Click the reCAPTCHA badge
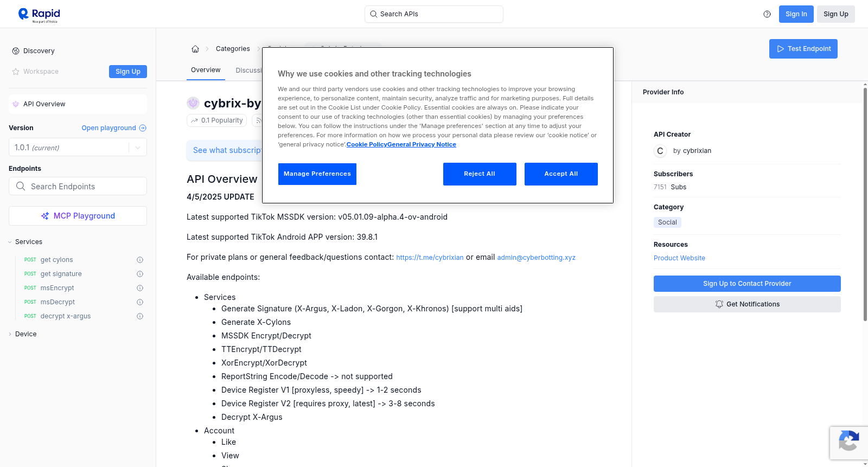 pos(848,443)
